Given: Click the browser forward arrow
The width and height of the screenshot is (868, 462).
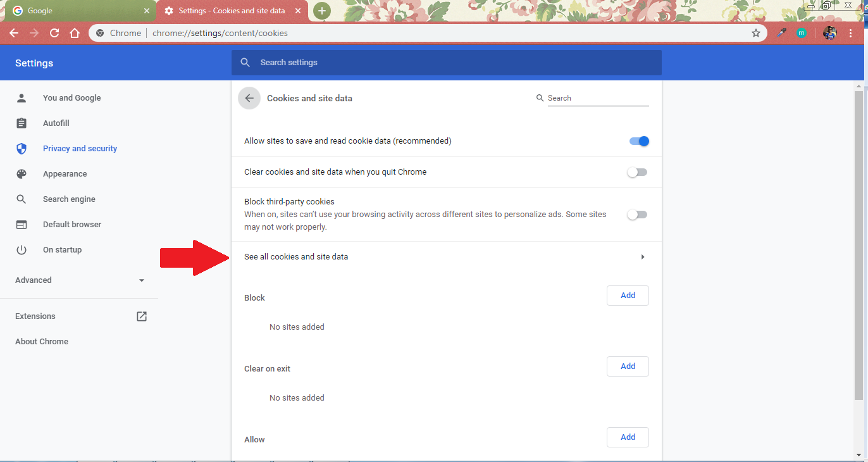Looking at the screenshot, I should tap(34, 33).
